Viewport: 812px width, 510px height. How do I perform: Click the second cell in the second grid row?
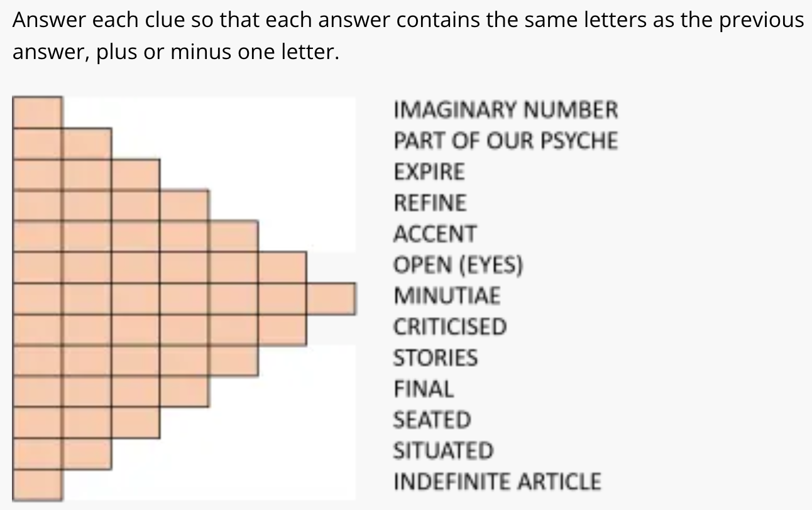coord(87,143)
